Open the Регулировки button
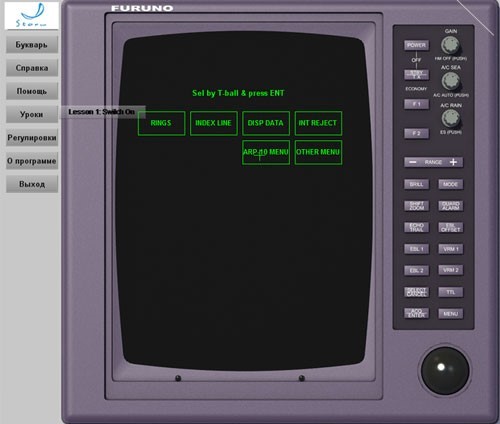This screenshot has width=500, height=424. coord(32,138)
